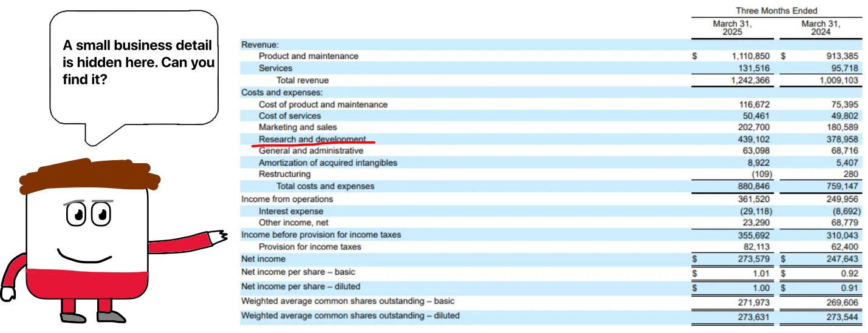Select the 68,716 administrative value

click(x=844, y=150)
